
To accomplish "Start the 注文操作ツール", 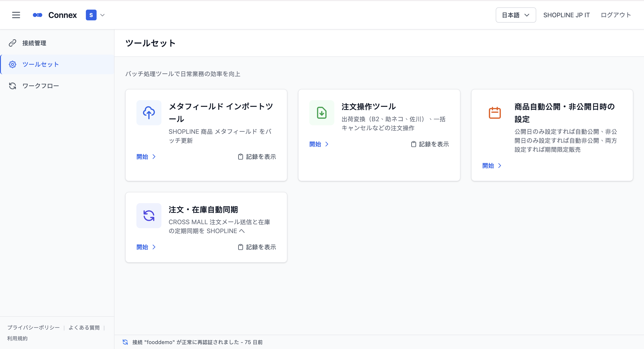I will [x=319, y=144].
